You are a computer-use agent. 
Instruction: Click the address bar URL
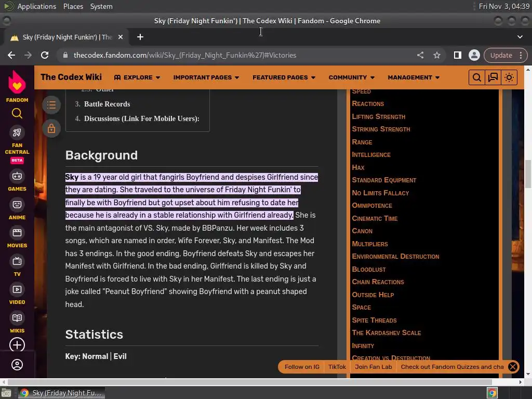pyautogui.click(x=185, y=55)
